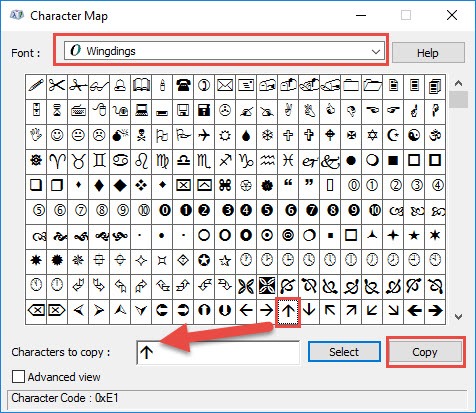The image size is (476, 413).
Task: Select the Taurus zodiac symbol
Action: coord(78,161)
